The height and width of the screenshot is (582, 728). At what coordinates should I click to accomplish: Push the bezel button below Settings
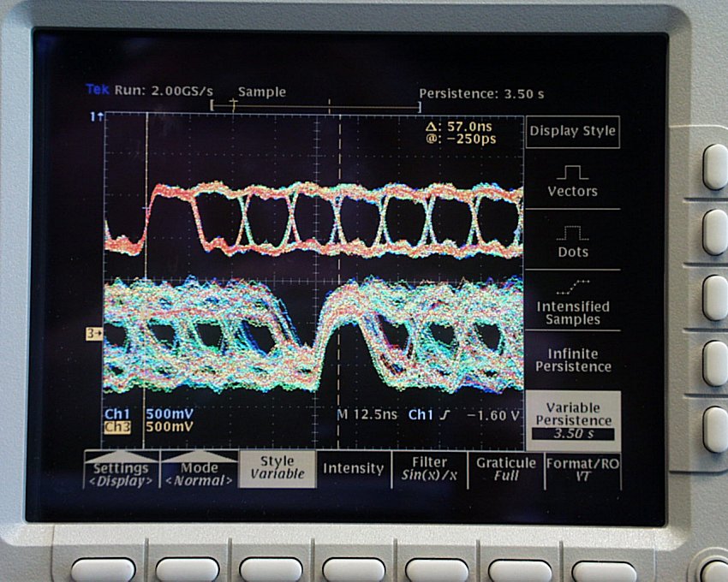pyautogui.click(x=103, y=570)
